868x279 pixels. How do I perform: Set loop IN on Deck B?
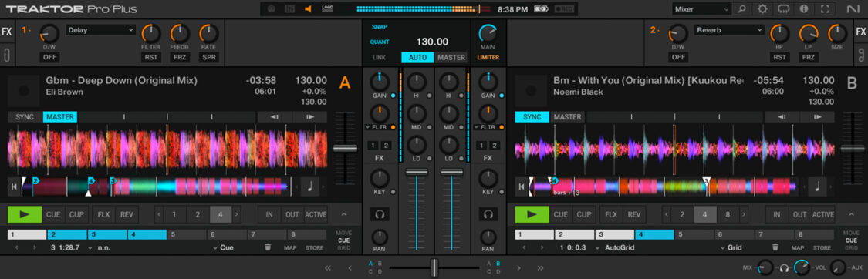(777, 214)
